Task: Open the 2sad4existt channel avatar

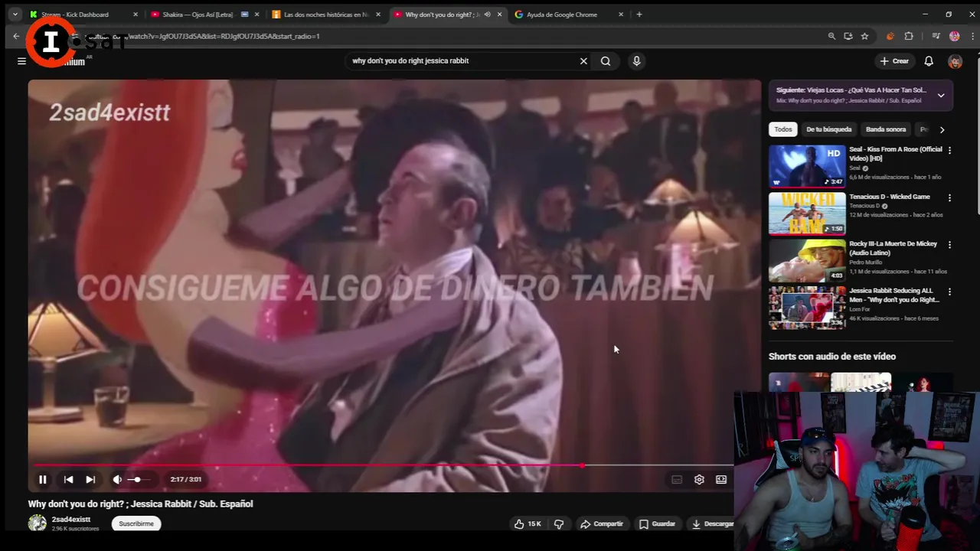Action: pyautogui.click(x=37, y=523)
